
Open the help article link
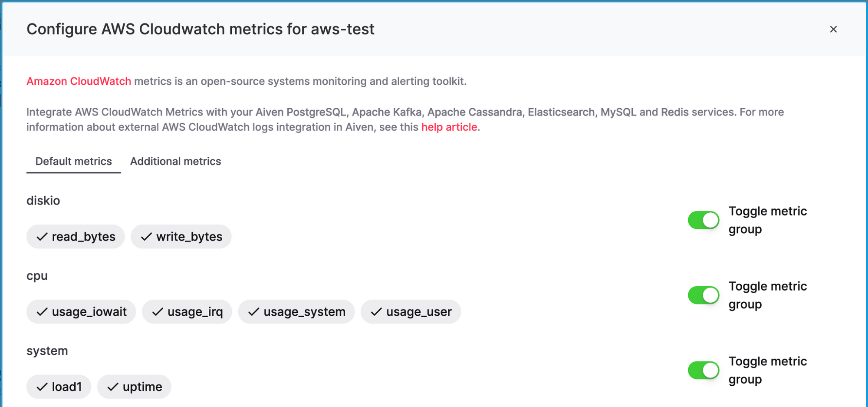[x=449, y=127]
